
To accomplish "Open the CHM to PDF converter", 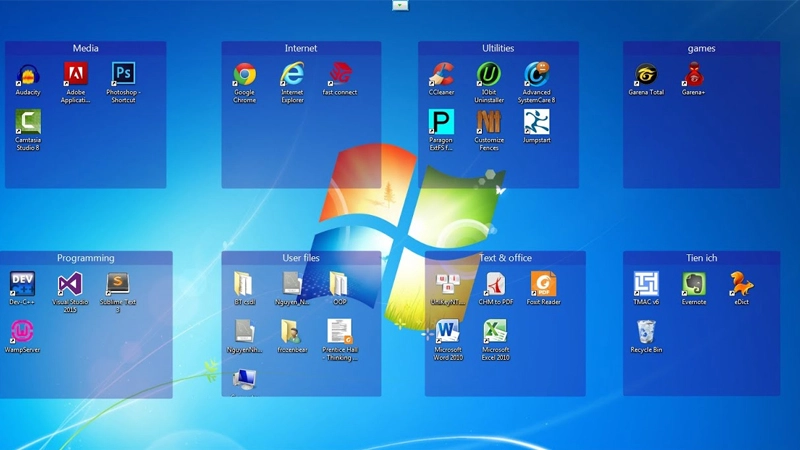I will coord(496,284).
